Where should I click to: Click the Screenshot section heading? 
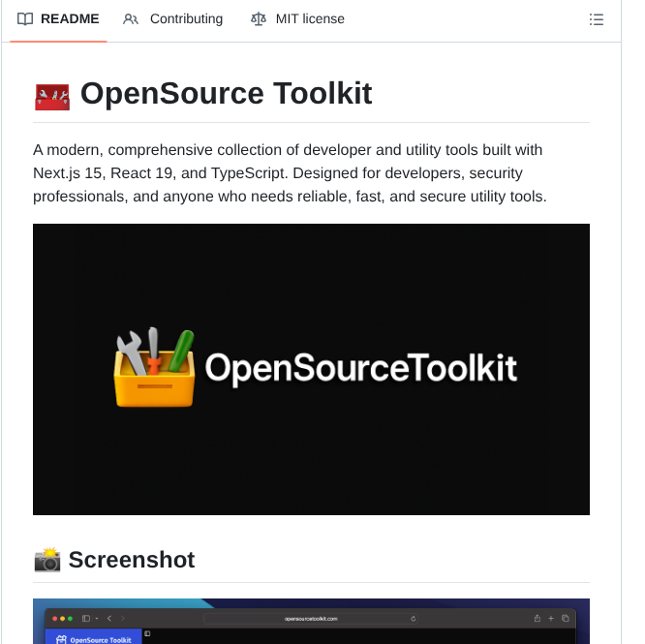[x=132, y=560]
